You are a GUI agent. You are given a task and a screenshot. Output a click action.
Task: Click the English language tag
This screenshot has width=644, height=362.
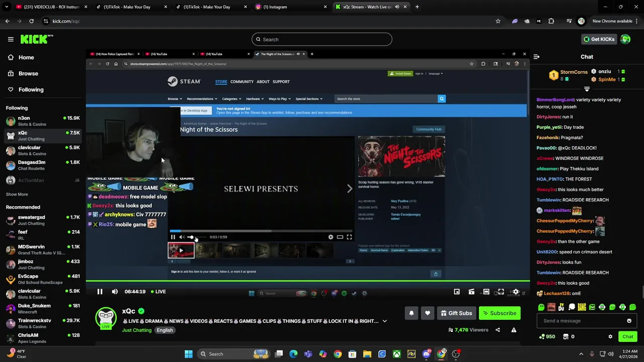(x=165, y=330)
